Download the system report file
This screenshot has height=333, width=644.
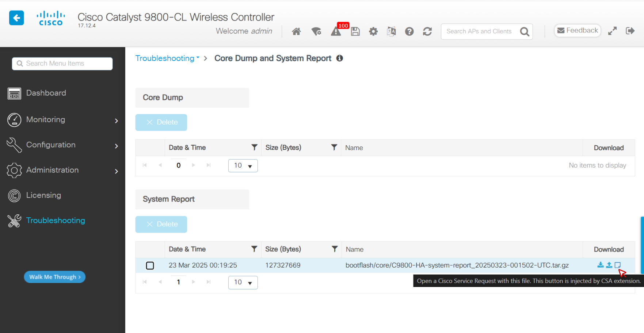tap(601, 265)
